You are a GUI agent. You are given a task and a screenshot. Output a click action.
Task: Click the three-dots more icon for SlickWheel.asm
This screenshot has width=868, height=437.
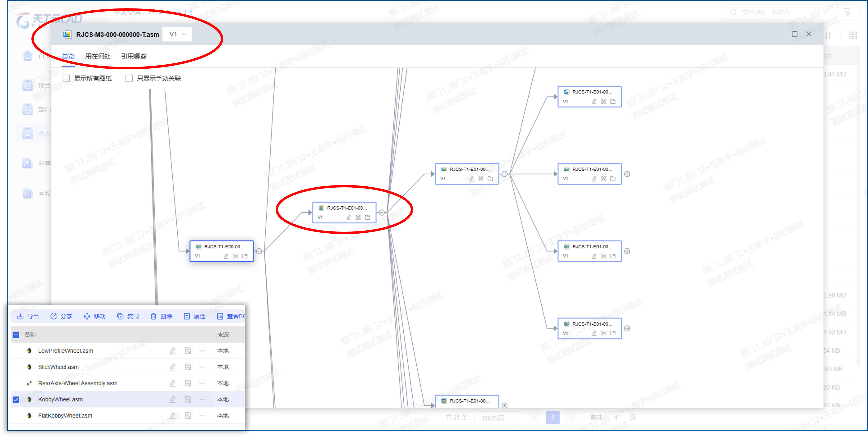coord(202,367)
